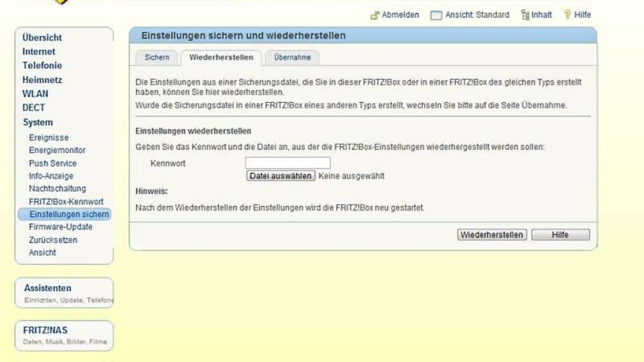Expand the Telefonie menu section
The image size is (644, 362).
click(42, 66)
